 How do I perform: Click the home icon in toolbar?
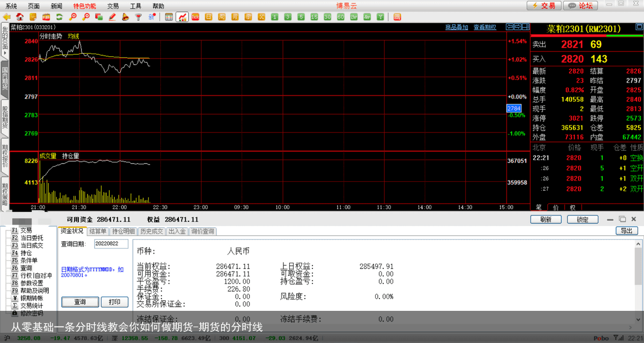[19, 17]
